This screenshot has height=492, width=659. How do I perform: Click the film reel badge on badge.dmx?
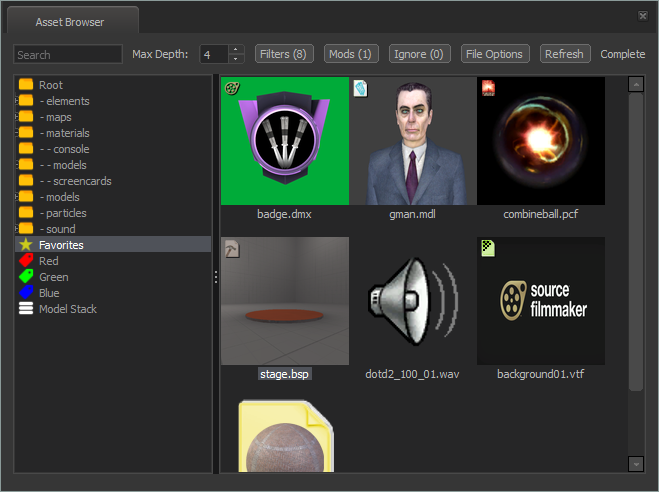point(232,88)
